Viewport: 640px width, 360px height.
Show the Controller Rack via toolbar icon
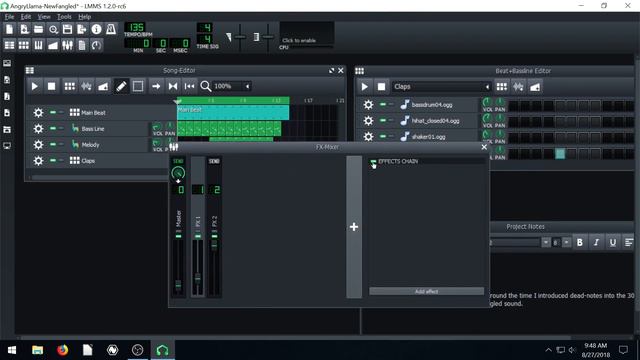click(x=96, y=45)
